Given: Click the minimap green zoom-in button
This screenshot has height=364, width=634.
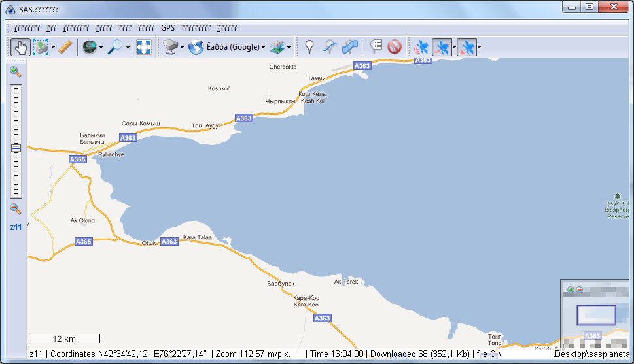Looking at the screenshot, I should 571,290.
